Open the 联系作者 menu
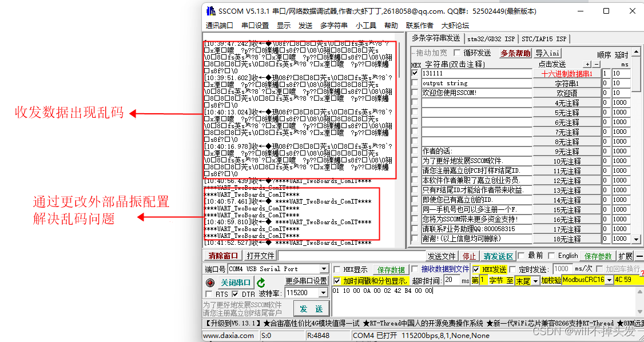The width and height of the screenshot is (644, 342). (419, 26)
